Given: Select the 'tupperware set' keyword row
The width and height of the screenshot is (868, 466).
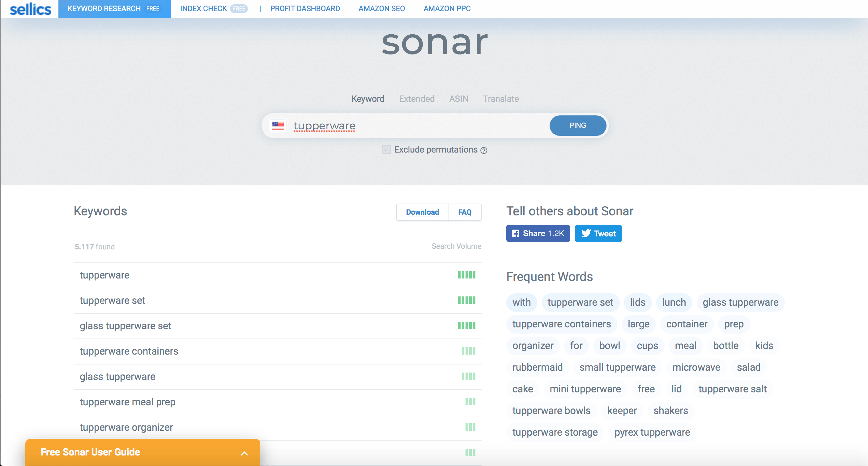Looking at the screenshot, I should pyautogui.click(x=277, y=300).
